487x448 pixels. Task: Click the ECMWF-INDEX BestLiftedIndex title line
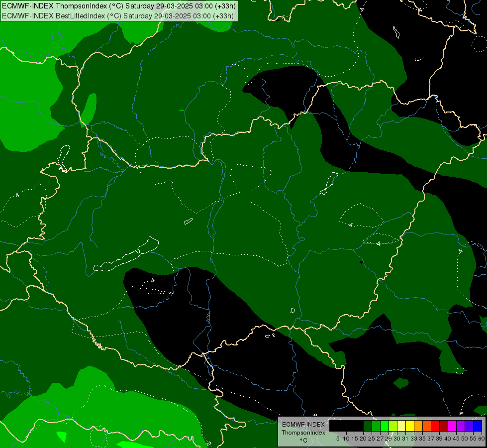[118, 16]
